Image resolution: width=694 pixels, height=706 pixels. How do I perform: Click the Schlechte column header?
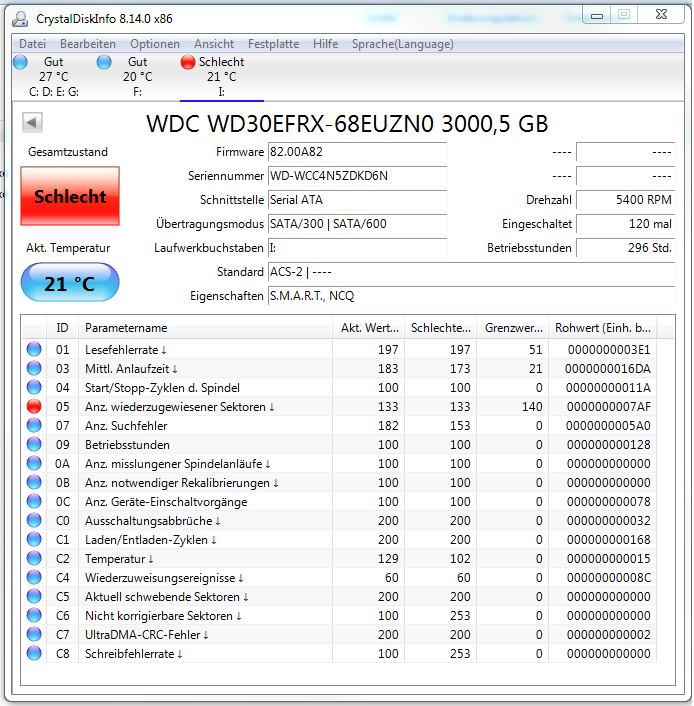[x=440, y=328]
